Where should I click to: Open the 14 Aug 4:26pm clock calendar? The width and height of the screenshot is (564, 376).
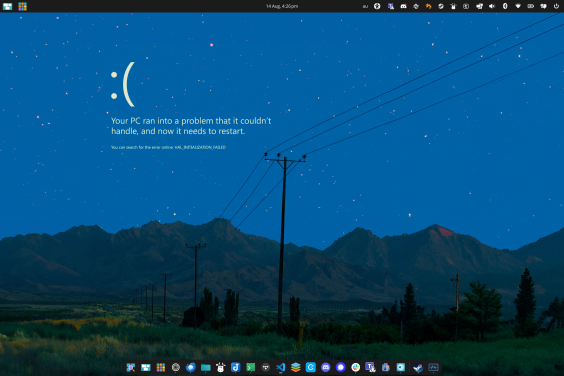click(x=282, y=6)
